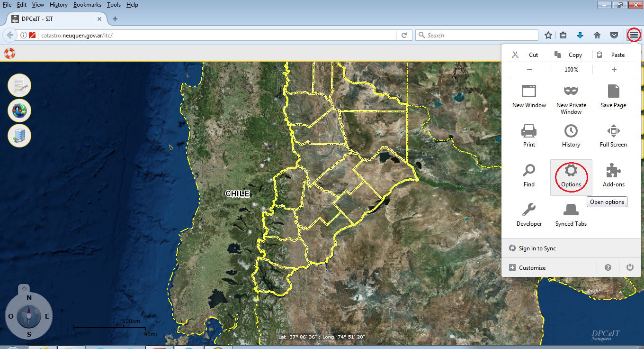Click Sign in to Sync

[537, 248]
